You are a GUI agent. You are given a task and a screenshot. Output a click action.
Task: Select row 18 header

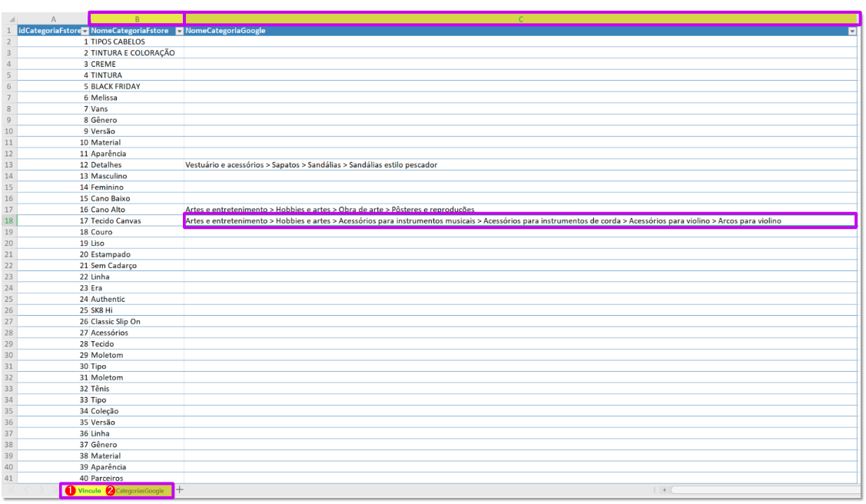pyautogui.click(x=8, y=220)
